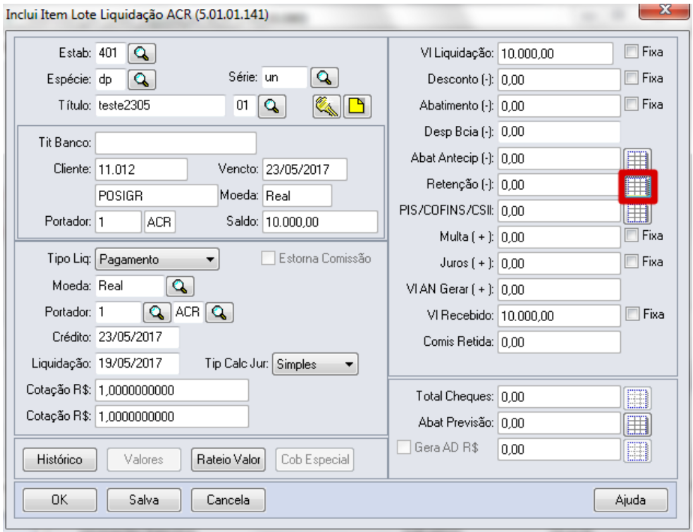Expand the Tipo Liq Pagamento dropdown
Viewport: 693px width, 532px height.
tap(157, 259)
